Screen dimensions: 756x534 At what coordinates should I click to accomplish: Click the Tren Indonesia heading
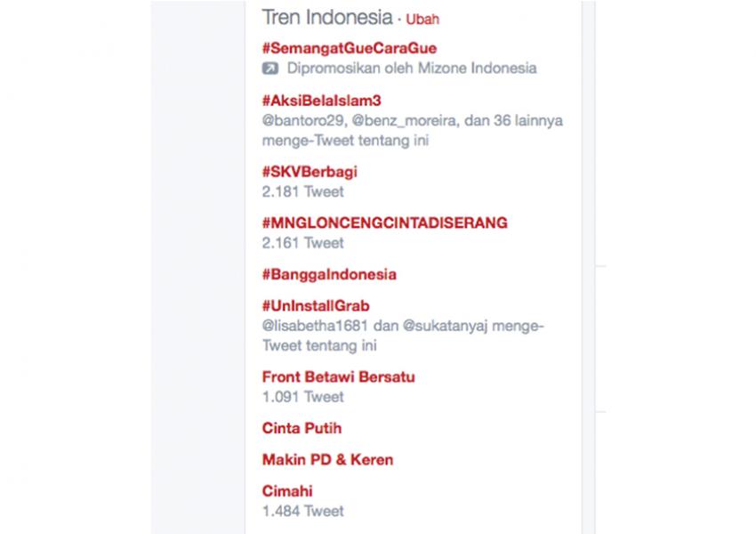327,18
